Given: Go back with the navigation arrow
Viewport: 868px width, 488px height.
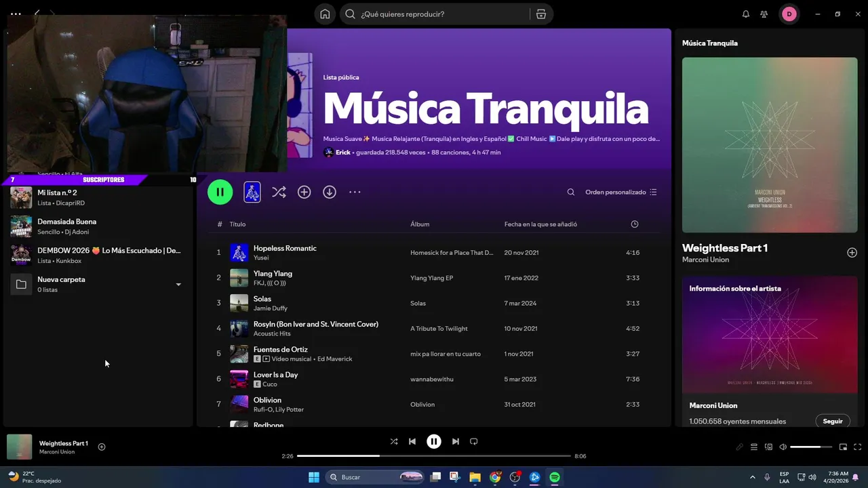Looking at the screenshot, I should click(37, 14).
